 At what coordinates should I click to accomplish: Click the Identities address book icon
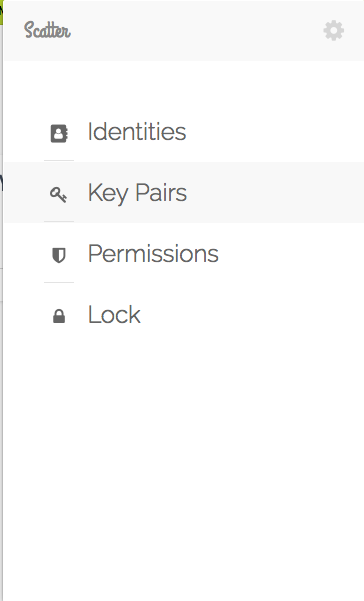point(59,133)
